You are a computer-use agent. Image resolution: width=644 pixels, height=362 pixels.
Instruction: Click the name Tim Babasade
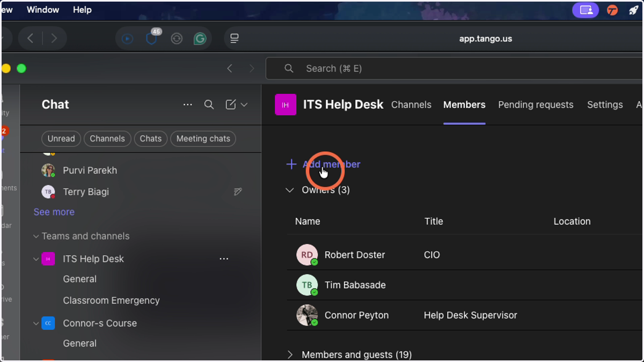(x=355, y=285)
